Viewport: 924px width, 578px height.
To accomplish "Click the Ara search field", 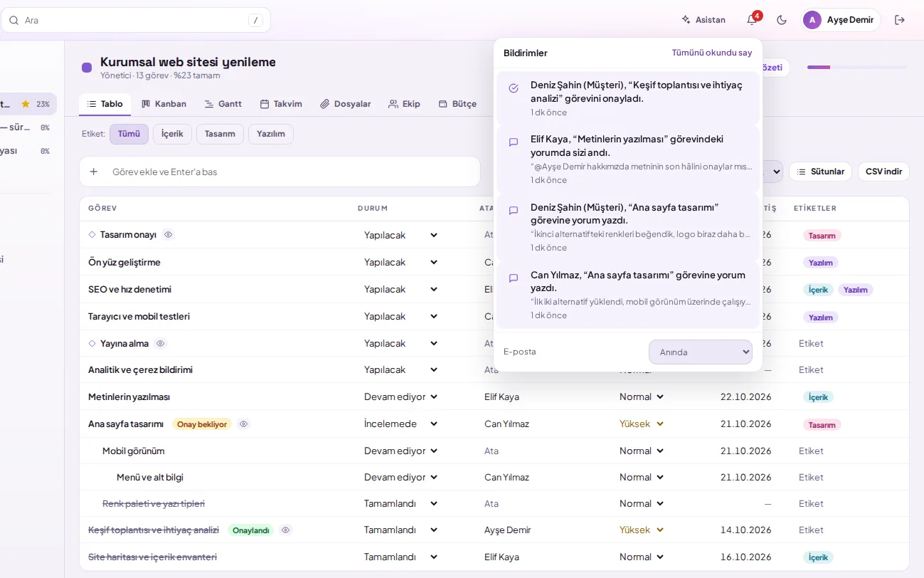I will [x=136, y=20].
